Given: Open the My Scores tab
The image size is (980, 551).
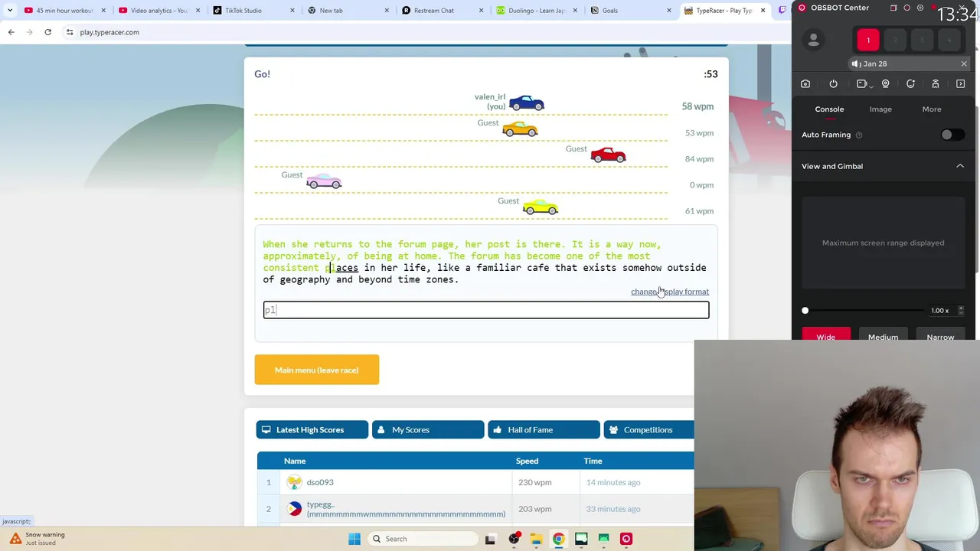Looking at the screenshot, I should click(x=427, y=430).
